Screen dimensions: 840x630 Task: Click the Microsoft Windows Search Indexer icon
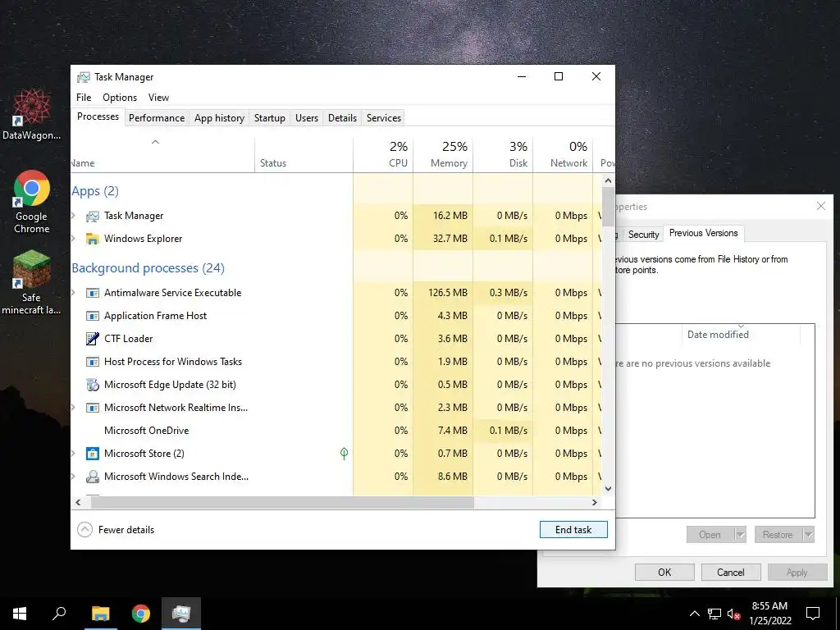(x=93, y=477)
